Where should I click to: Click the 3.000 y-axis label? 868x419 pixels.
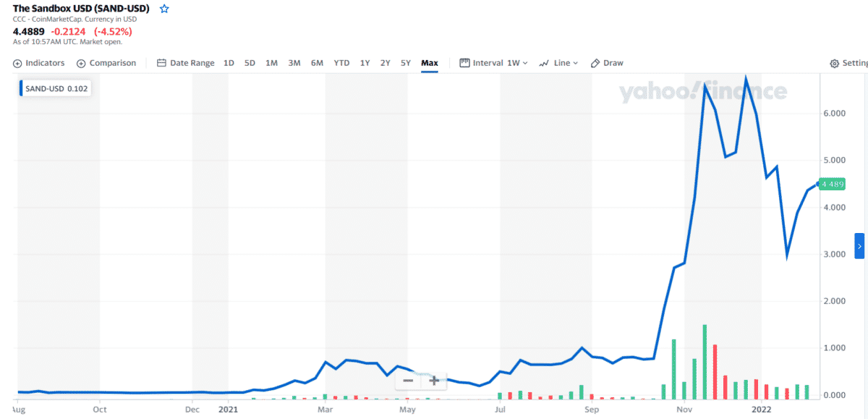(834, 255)
